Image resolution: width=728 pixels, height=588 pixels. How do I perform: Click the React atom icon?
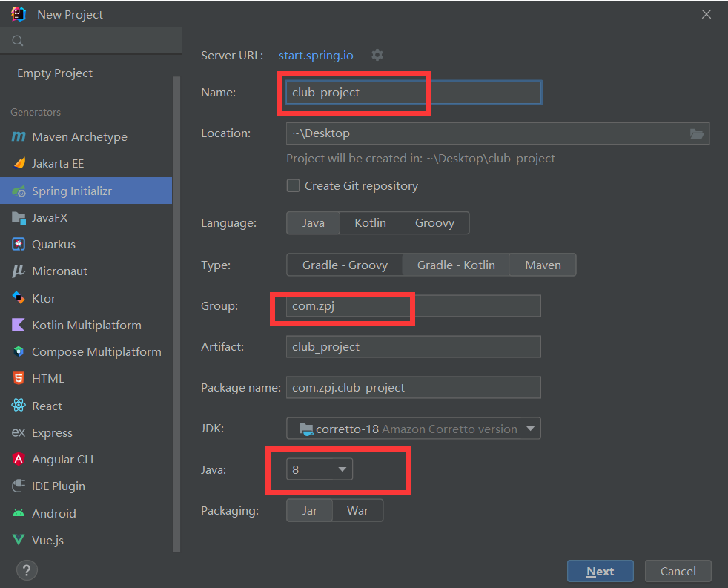[19, 406]
